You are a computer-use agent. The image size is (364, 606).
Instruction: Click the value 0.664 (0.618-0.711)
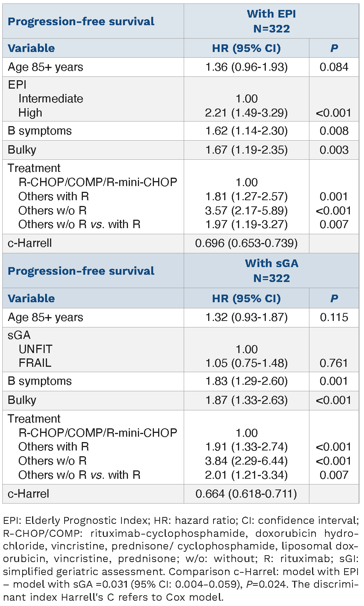point(246,494)
